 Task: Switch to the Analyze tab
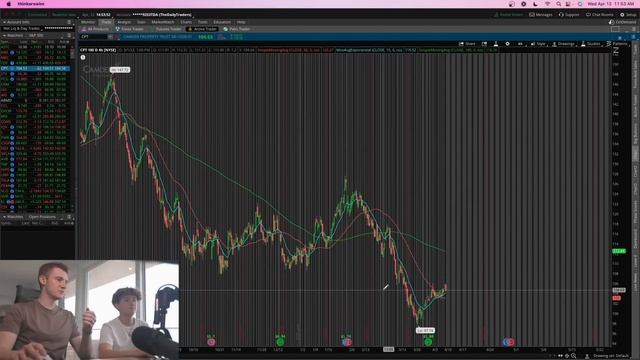click(124, 22)
